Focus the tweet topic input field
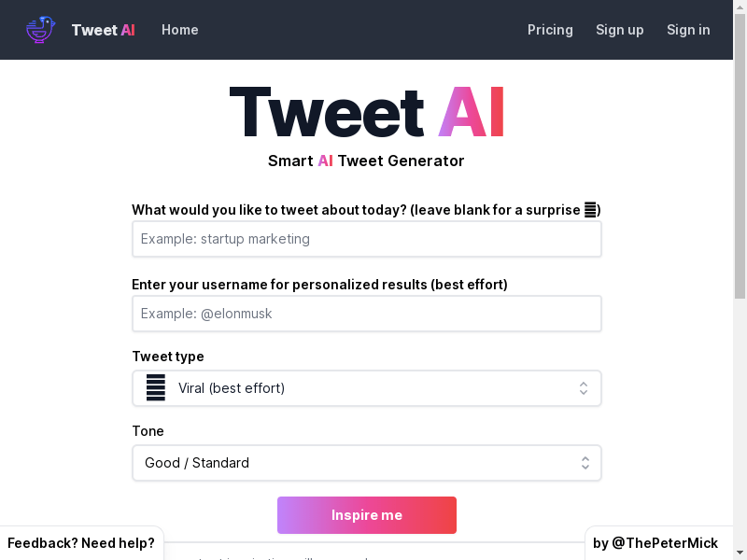The height and width of the screenshot is (560, 747). click(367, 239)
